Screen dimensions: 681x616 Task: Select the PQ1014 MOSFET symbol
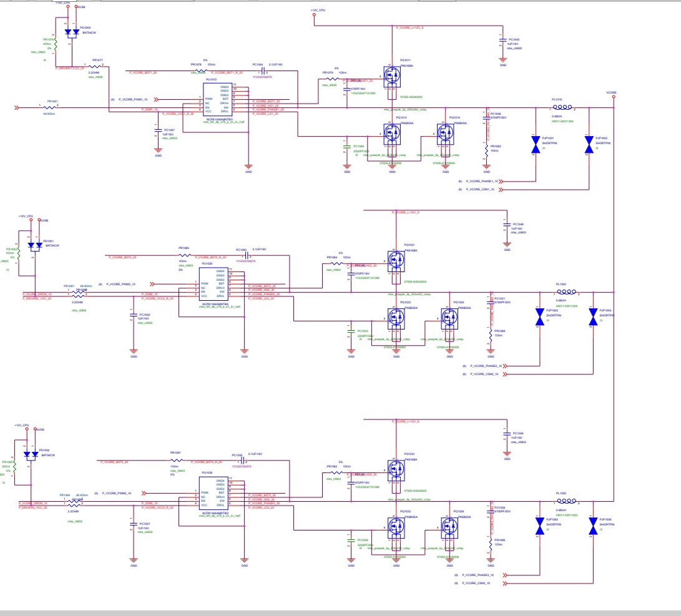446,134
